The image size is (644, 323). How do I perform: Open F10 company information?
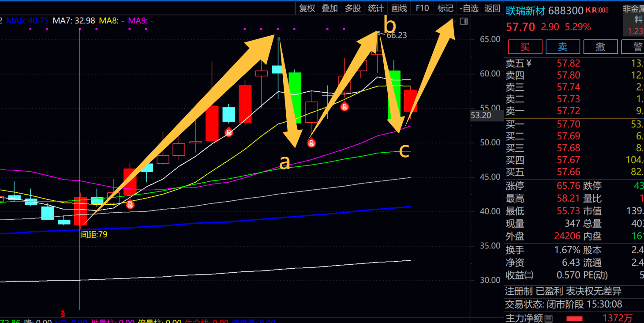pos(422,8)
